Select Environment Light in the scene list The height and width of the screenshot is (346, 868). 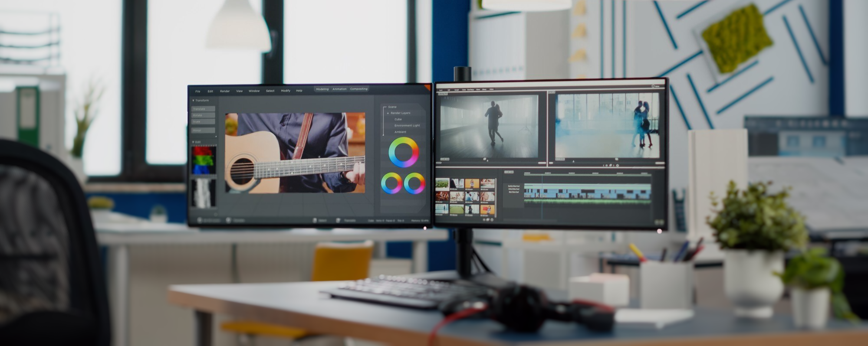(407, 126)
